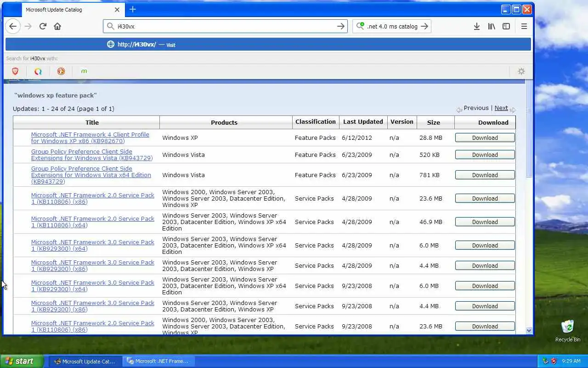Open .NET 3.0 SP1 (x64) link dated 9/23/2008
Viewport: 588px width, 368px height.
coord(93,286)
